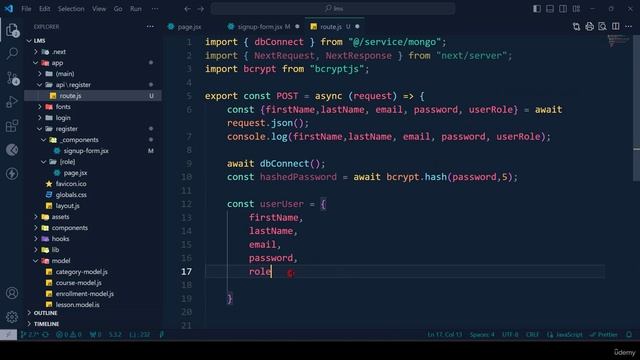640x360 pixels.
Task: Open remote window indicator in status bar
Action: coord(8,335)
